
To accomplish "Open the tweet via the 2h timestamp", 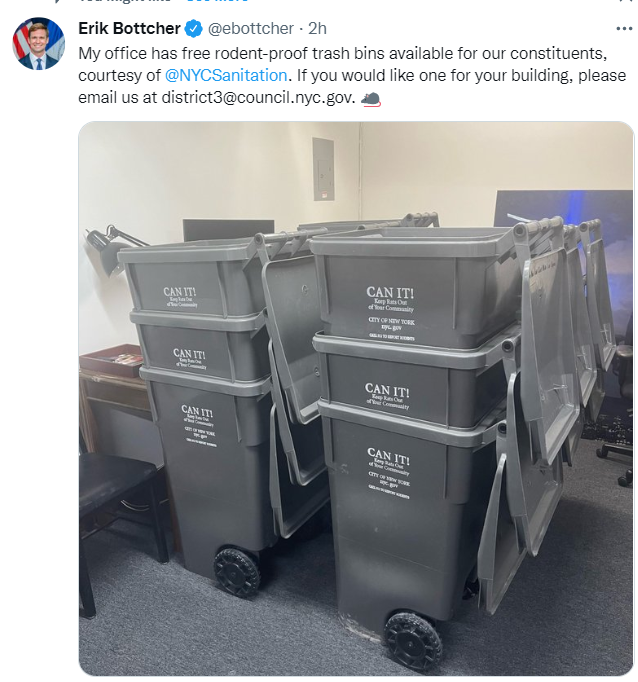I will [x=317, y=29].
